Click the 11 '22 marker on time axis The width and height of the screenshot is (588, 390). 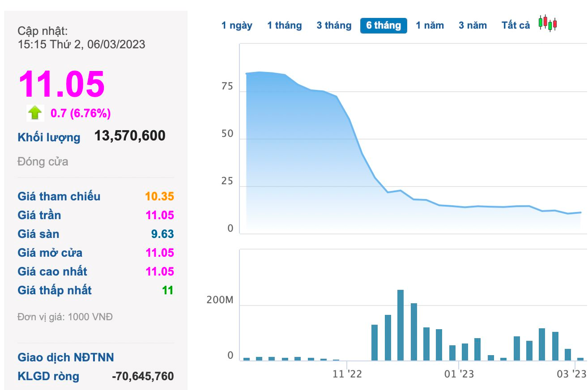(x=347, y=374)
